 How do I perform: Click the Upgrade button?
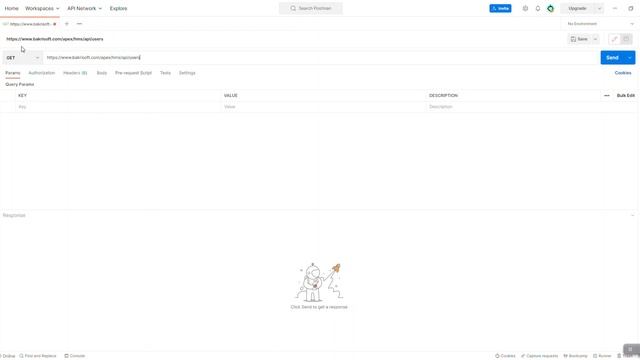click(578, 8)
